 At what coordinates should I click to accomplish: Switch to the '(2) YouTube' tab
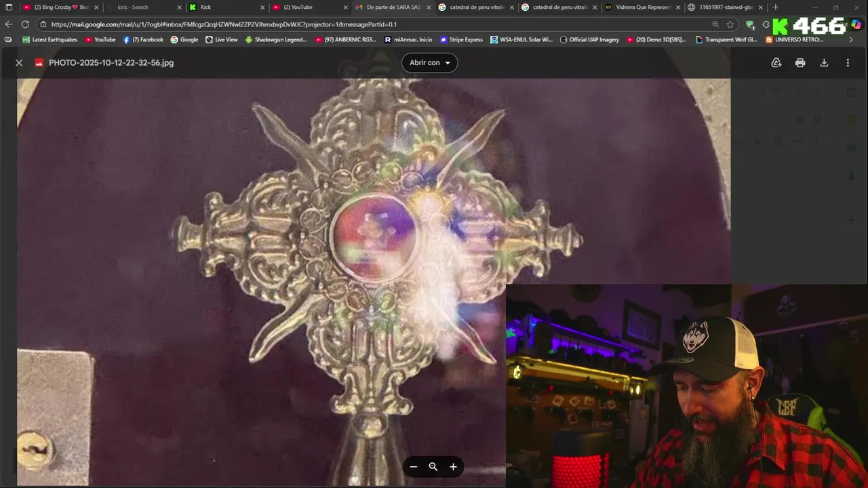310,7
